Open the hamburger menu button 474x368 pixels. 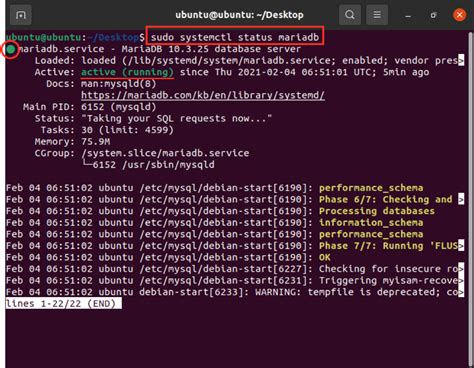[x=377, y=15]
